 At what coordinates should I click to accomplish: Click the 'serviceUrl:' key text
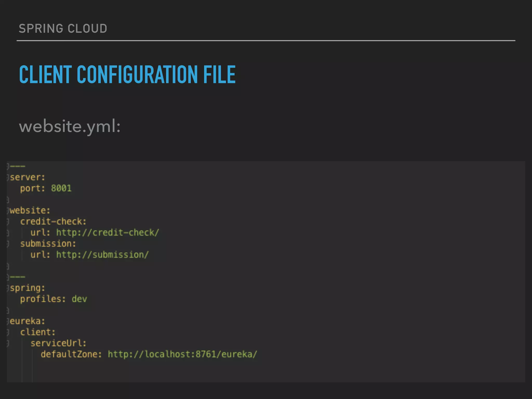pos(58,343)
